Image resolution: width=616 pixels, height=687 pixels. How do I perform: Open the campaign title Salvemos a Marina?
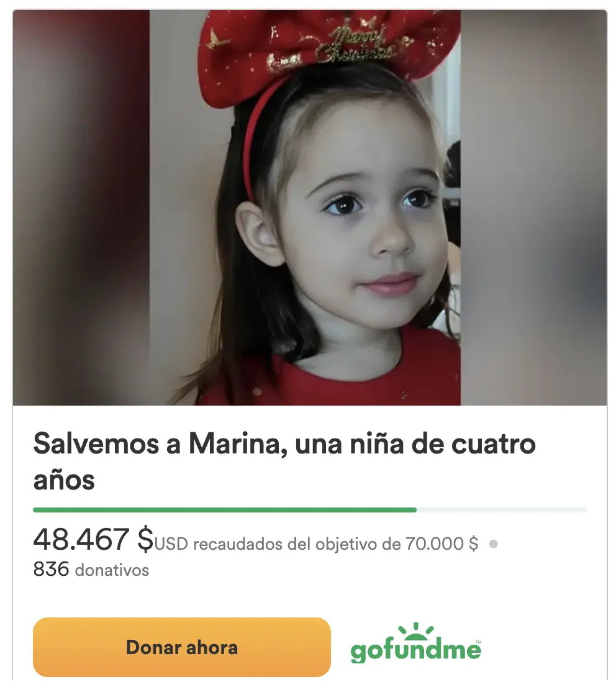[x=284, y=462]
